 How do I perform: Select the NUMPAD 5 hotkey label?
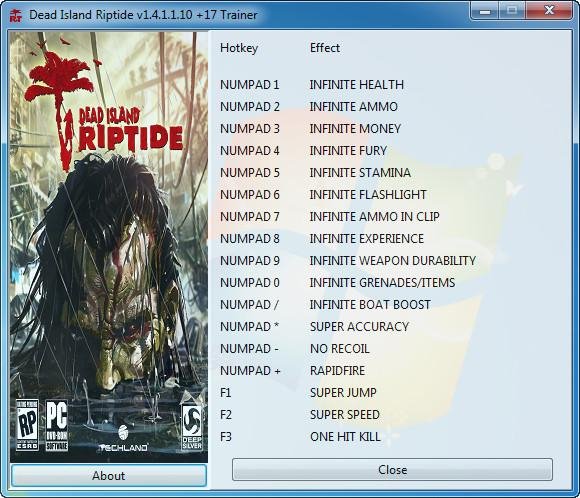[250, 173]
